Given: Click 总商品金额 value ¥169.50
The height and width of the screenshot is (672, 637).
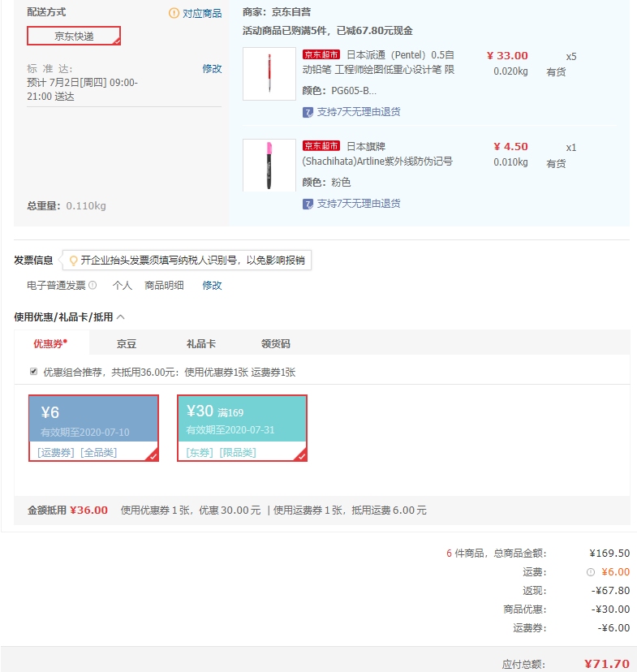Looking at the screenshot, I should pos(609,554).
